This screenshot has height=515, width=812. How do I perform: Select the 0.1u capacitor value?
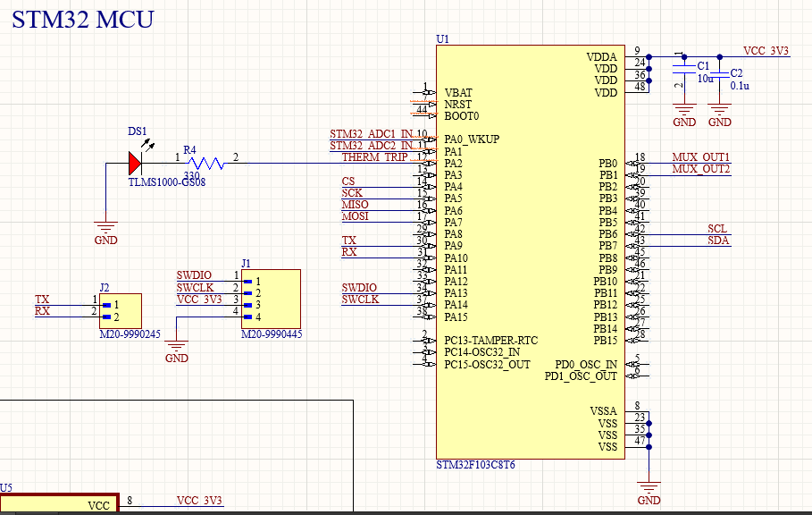(740, 86)
